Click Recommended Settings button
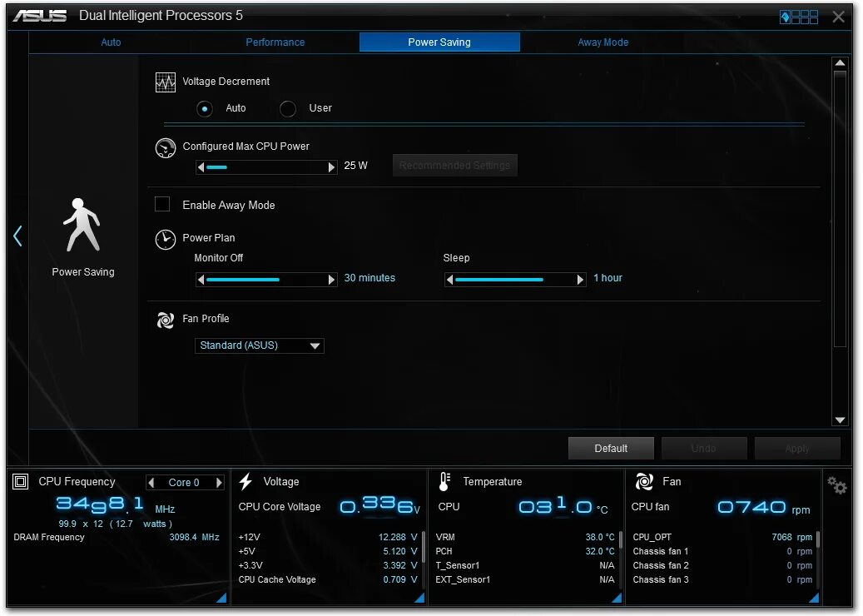This screenshot has width=863, height=616. 454,166
